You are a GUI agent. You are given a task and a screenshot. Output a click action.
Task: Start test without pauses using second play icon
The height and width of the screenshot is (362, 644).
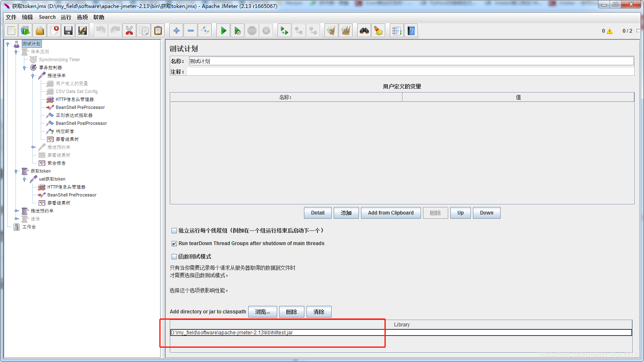point(237,30)
